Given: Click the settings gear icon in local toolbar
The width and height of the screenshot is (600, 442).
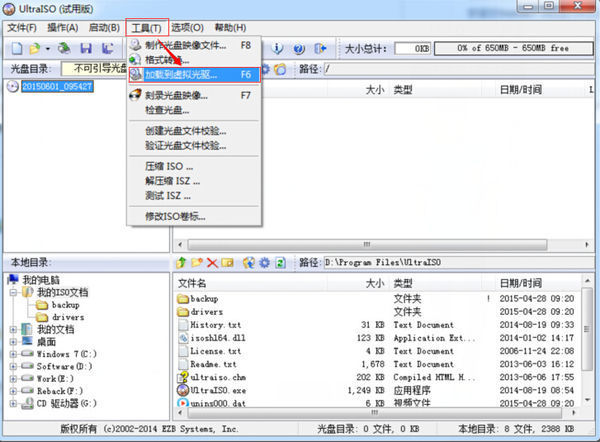Looking at the screenshot, I should point(264,263).
